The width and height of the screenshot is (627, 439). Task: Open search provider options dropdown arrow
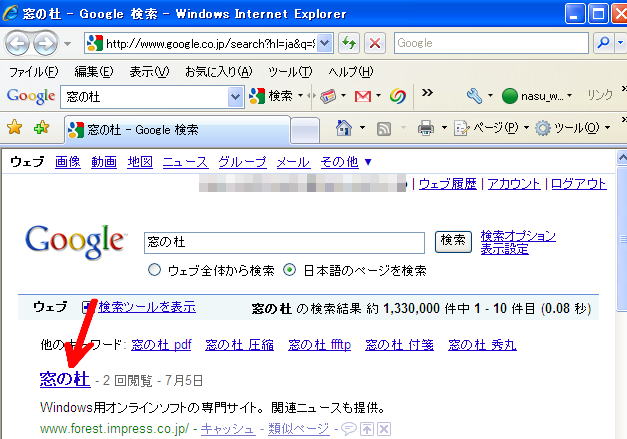pos(621,42)
